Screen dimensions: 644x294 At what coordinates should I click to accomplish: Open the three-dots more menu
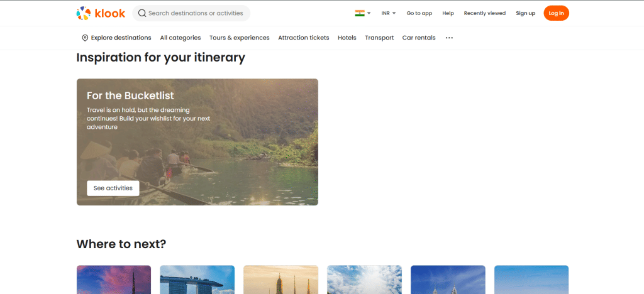tap(449, 38)
